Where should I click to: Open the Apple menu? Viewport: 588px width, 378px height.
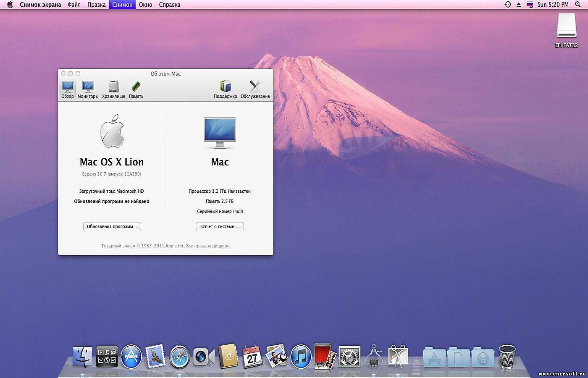[10, 5]
